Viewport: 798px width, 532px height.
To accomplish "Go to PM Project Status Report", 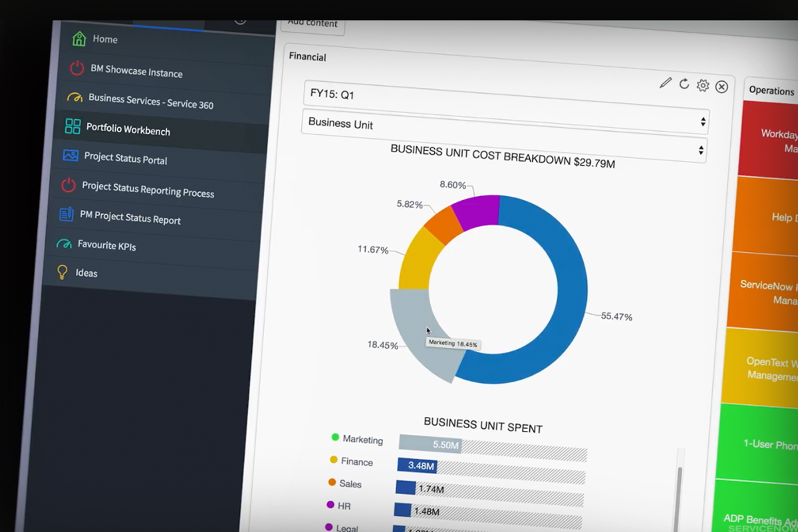I will [x=130, y=217].
